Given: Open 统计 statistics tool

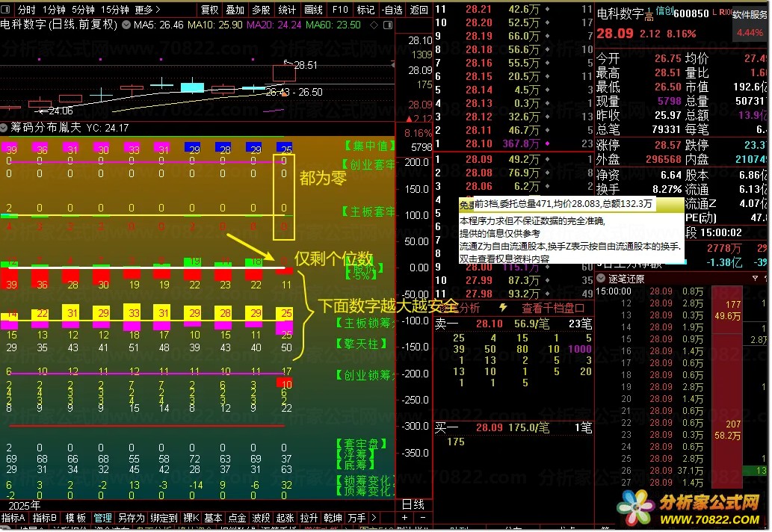Looking at the screenshot, I should (287, 10).
